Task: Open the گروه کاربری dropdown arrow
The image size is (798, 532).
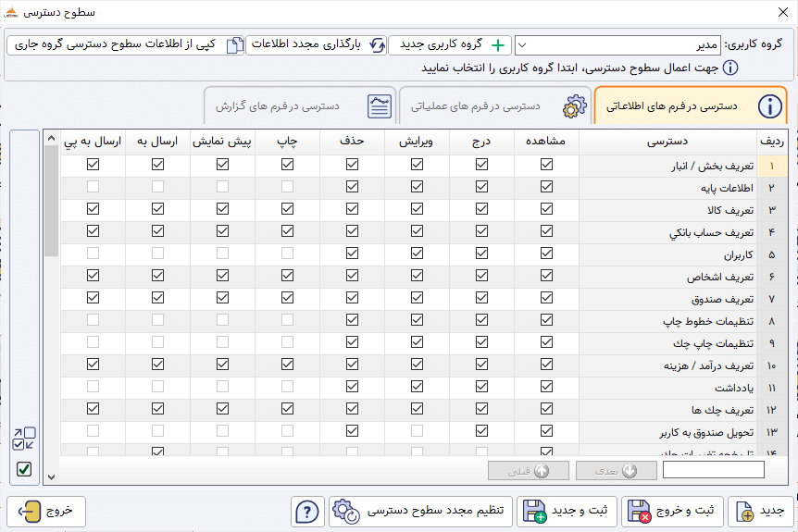Action: 522,45
